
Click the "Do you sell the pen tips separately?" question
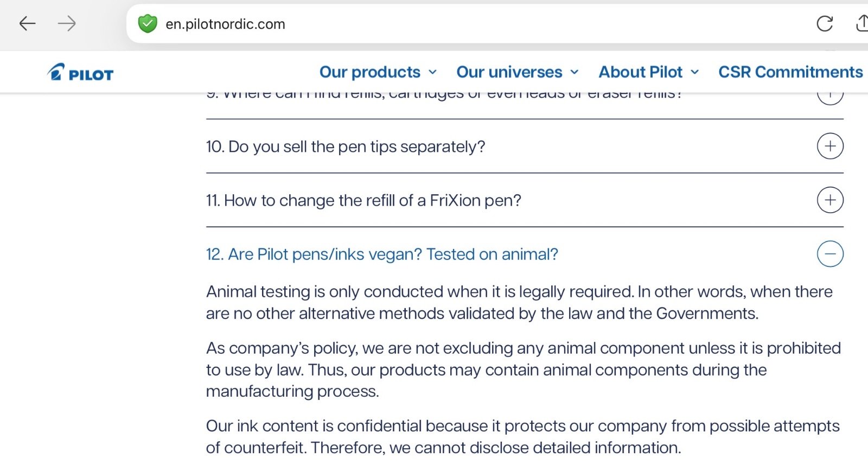pyautogui.click(x=346, y=147)
